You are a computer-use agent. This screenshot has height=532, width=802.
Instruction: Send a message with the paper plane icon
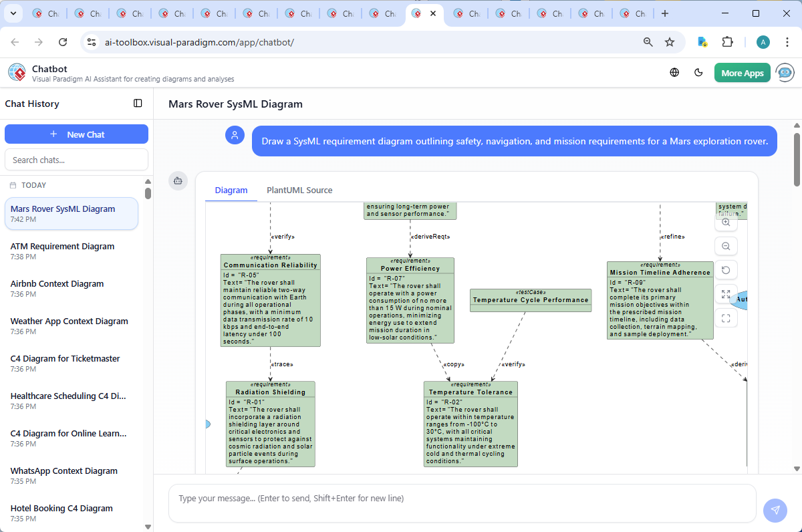click(775, 510)
